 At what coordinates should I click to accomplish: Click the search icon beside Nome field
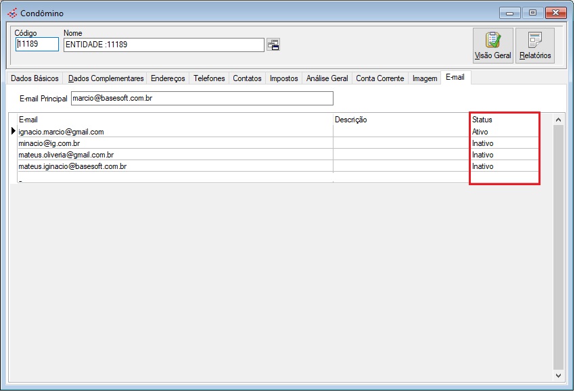pyautogui.click(x=273, y=45)
